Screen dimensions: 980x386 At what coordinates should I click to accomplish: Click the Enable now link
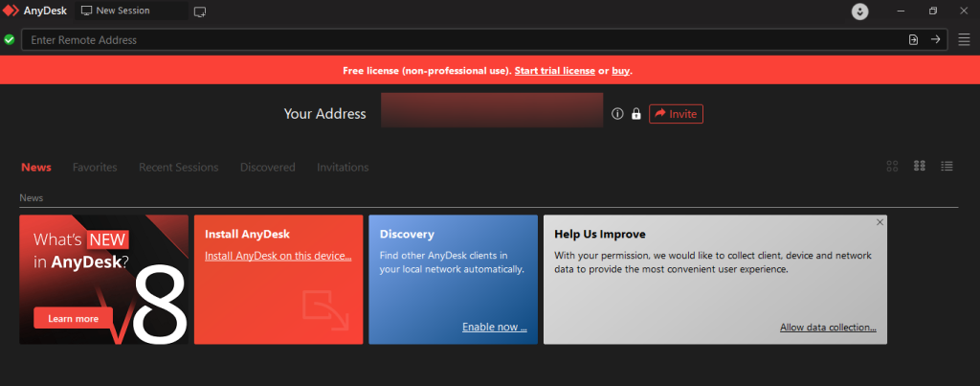495,327
